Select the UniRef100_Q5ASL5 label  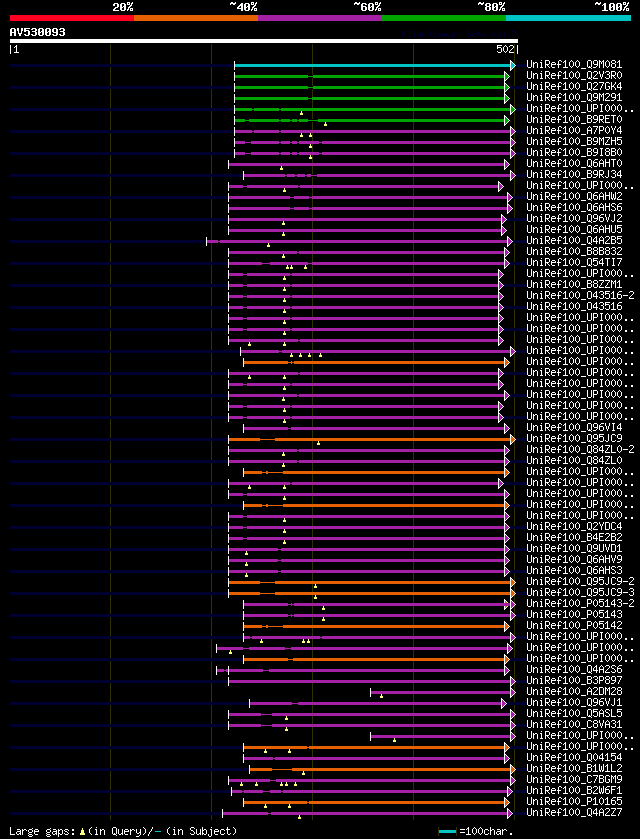click(x=574, y=713)
